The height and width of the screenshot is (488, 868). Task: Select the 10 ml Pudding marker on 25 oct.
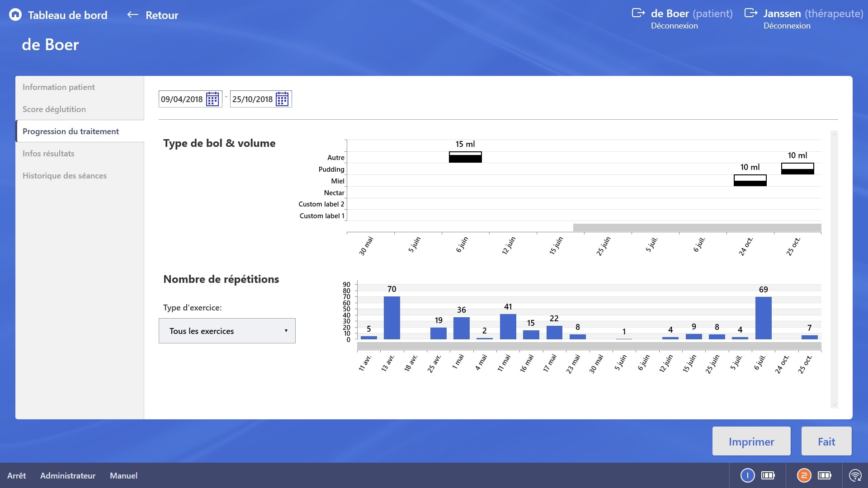pyautogui.click(x=797, y=169)
